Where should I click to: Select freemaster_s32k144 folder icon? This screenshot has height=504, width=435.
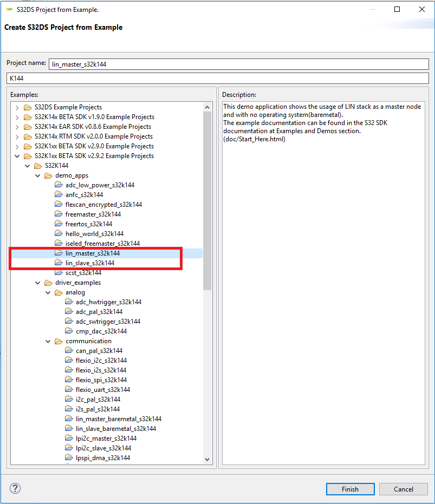59,214
